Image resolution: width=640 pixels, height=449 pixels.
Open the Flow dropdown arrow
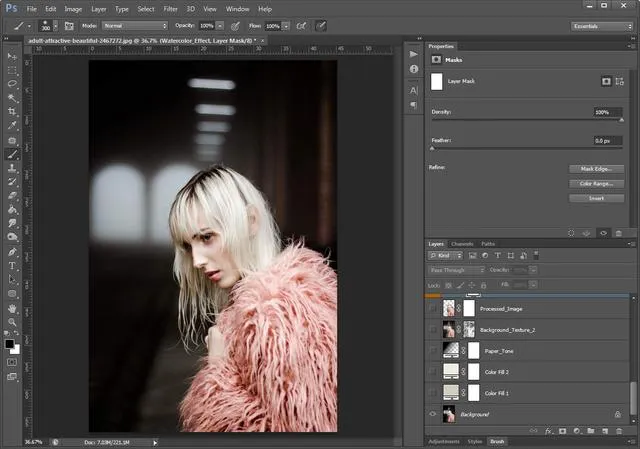[286, 26]
